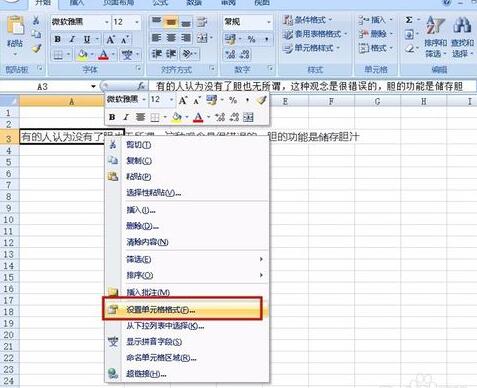
Task: Select Format Painter brush in ribbon clipboard group
Action: [x=36, y=48]
